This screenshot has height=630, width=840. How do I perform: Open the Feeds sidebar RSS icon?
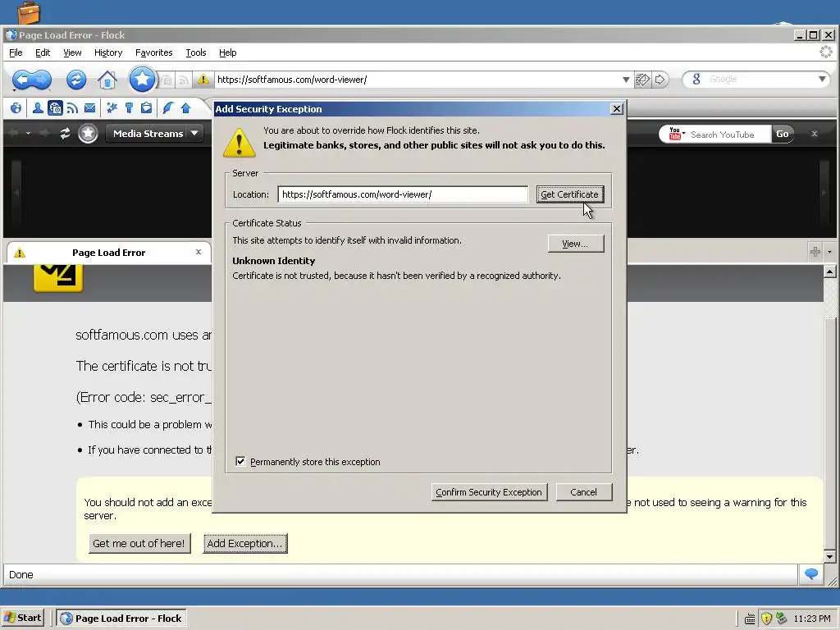72,108
